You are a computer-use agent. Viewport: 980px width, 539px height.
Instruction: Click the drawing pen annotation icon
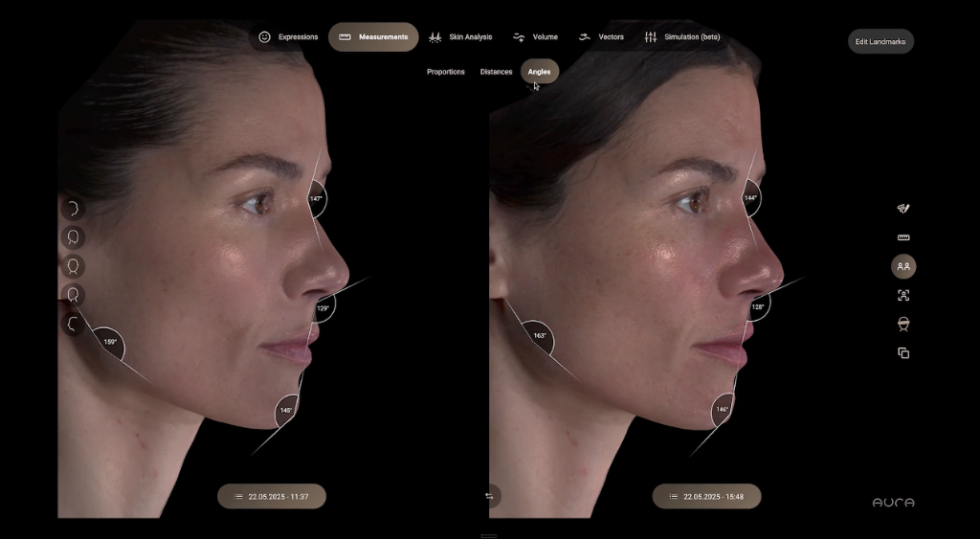coord(903,208)
